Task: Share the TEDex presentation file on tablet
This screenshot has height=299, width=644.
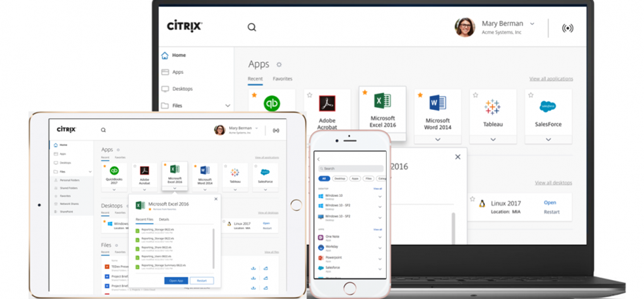Action: 266,268
